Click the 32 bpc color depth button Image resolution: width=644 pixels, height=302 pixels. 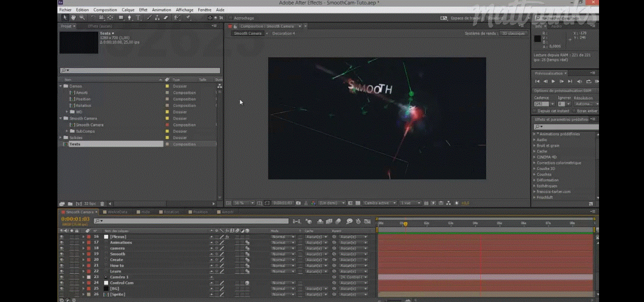pyautogui.click(x=90, y=204)
